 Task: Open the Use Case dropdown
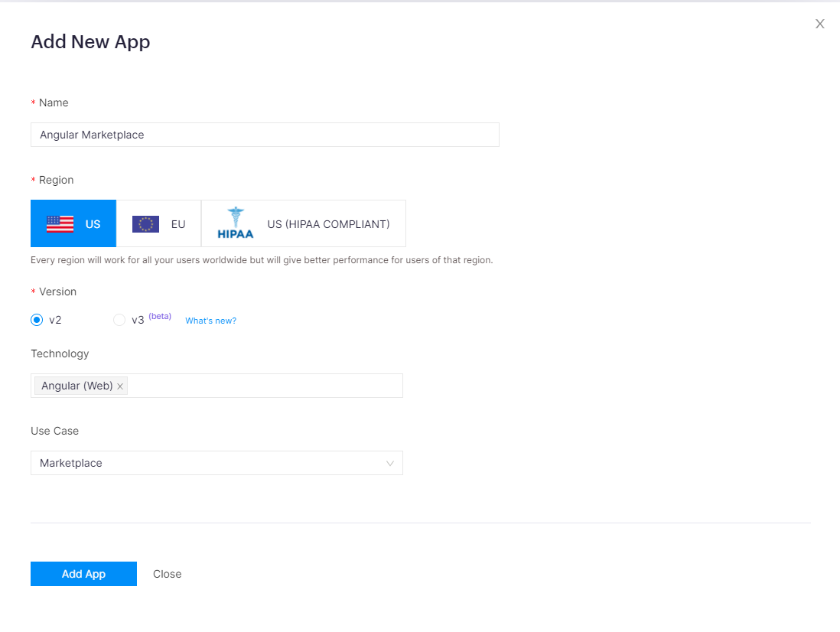pyautogui.click(x=217, y=463)
